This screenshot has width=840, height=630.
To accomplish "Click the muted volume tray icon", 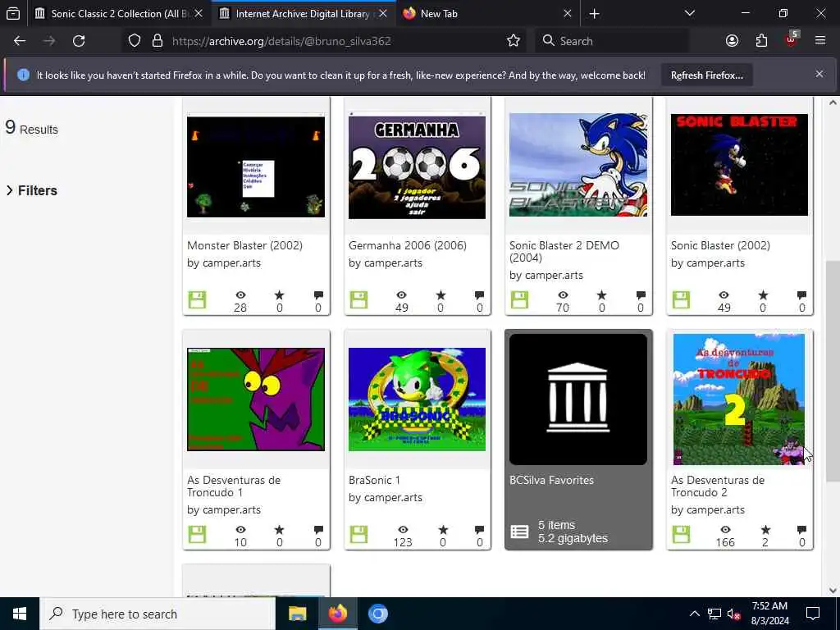I will pyautogui.click(x=733, y=614).
